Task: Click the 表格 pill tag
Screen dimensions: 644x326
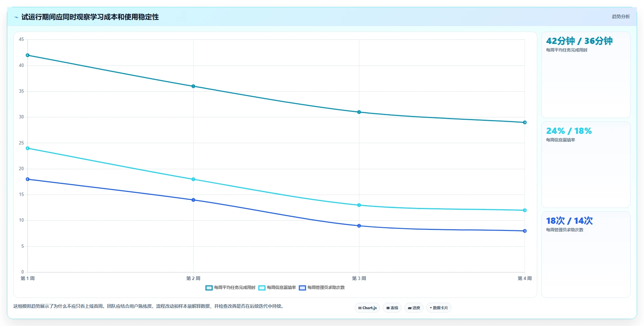Action: coord(392,308)
